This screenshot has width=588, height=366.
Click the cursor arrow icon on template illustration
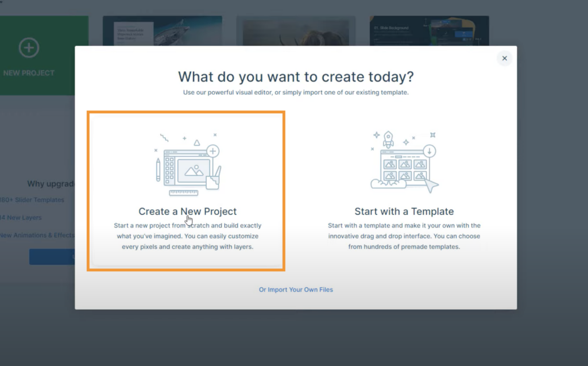click(431, 185)
